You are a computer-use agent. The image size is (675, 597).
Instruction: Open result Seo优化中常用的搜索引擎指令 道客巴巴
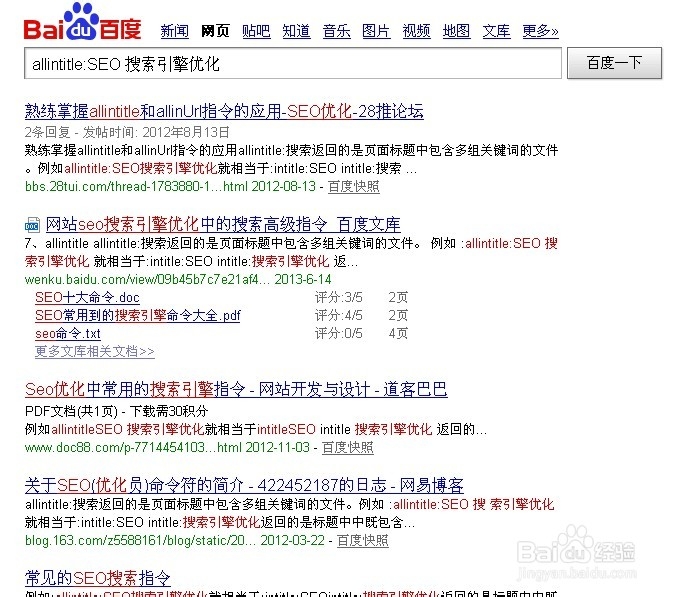tap(236, 390)
